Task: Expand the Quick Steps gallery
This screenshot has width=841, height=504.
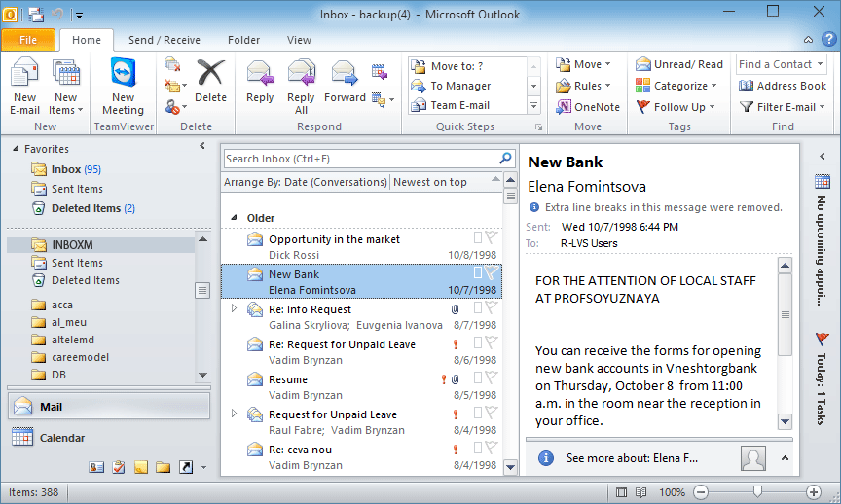Action: pos(533,106)
